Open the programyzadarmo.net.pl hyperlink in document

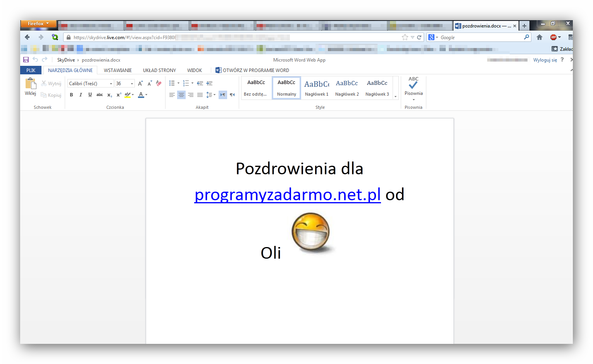pos(288,194)
